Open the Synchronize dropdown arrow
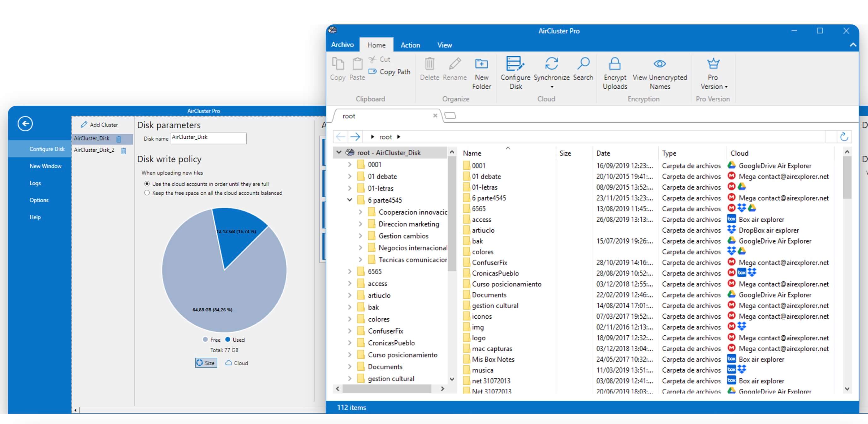This screenshot has width=868, height=424. pos(552,87)
